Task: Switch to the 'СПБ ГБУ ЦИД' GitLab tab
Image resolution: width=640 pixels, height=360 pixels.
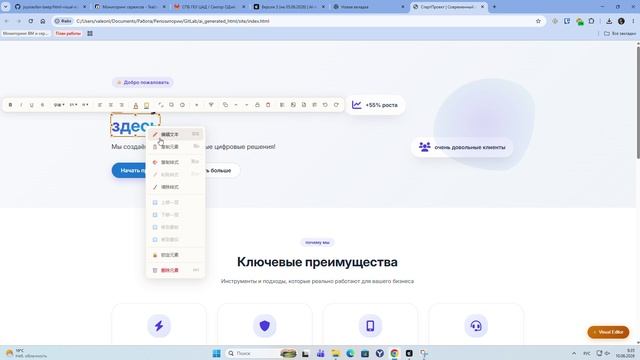Action: point(209,7)
